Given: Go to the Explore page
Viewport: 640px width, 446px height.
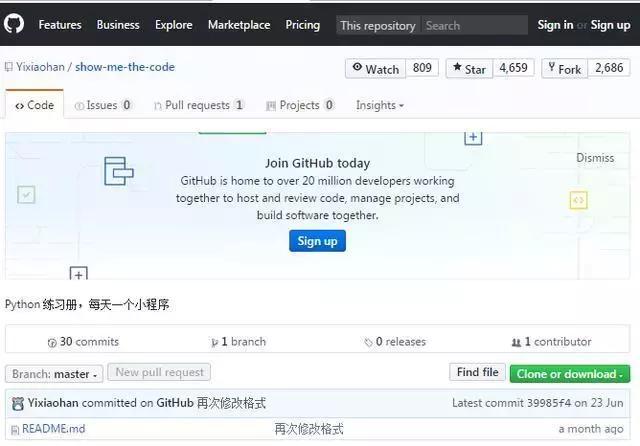Looking at the screenshot, I should [173, 25].
